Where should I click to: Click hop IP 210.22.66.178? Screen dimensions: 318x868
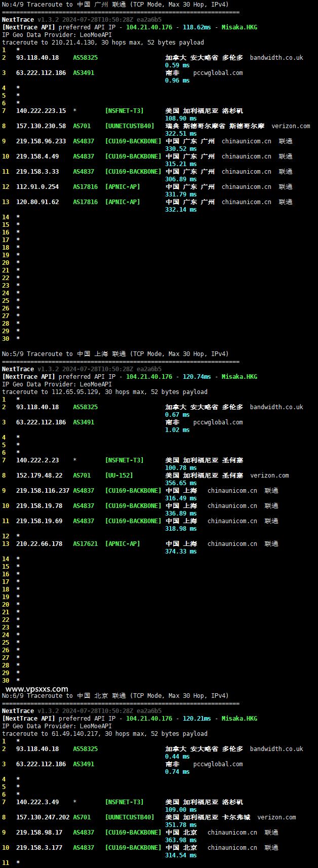39,544
